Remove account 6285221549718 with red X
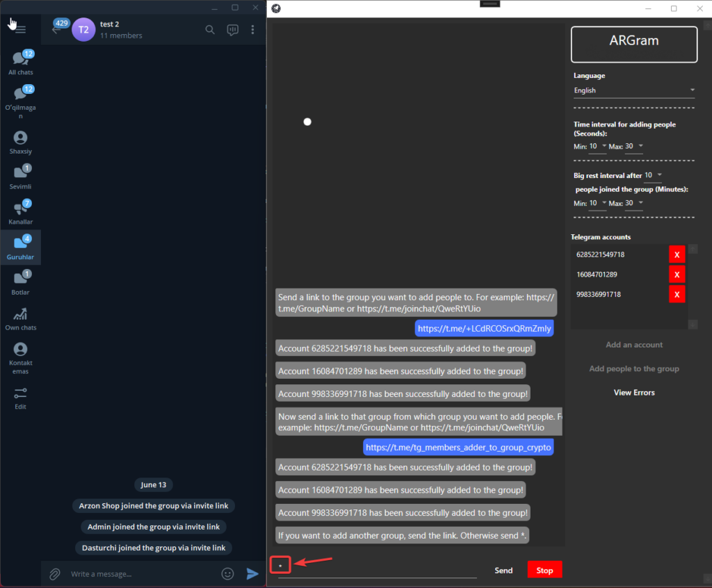 click(x=677, y=254)
